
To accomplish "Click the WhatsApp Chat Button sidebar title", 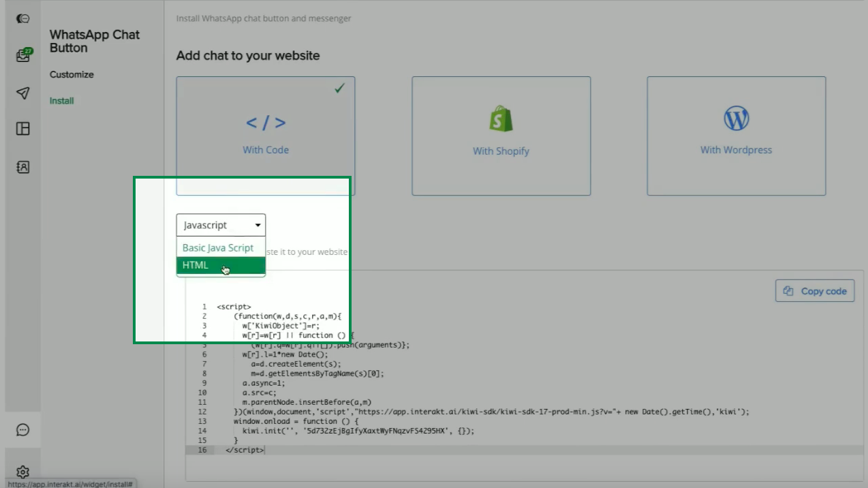I will pyautogui.click(x=95, y=42).
